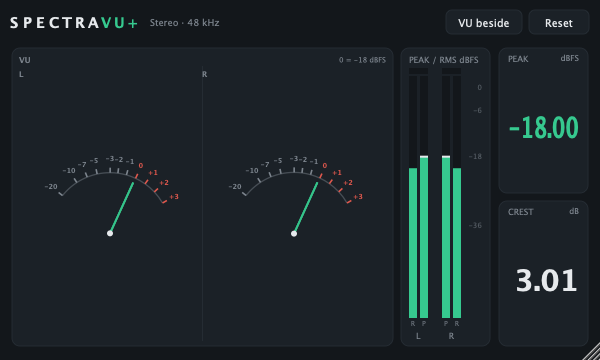Click the left channel VU needle pivot
Screen dimensions: 600x360
(x=110, y=233)
